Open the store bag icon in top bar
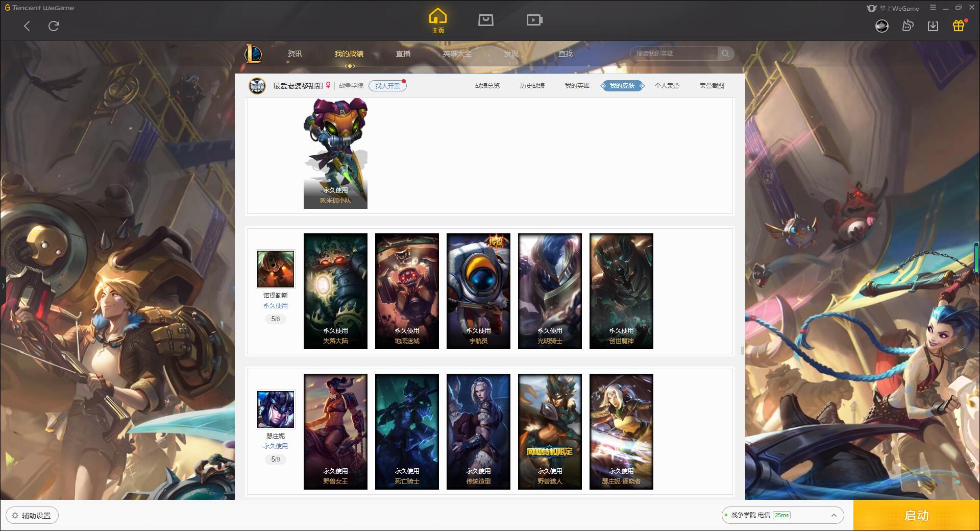980x531 pixels. click(x=485, y=20)
